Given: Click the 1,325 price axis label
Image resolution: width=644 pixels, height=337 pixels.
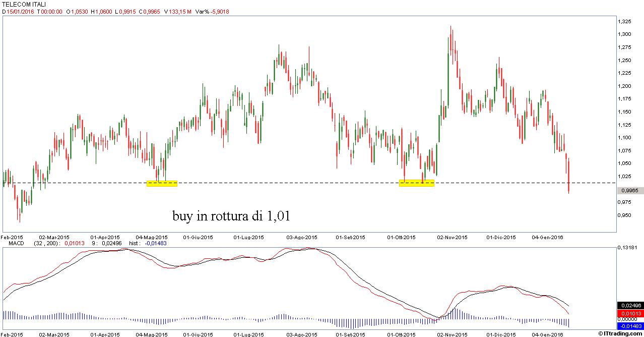Looking at the screenshot, I should (625, 22).
